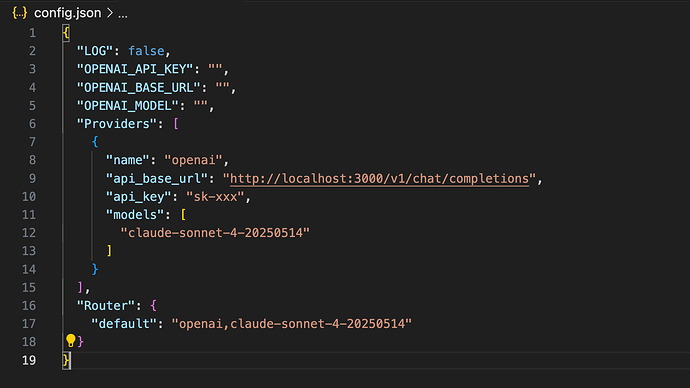
Task: Click the "api_key" key on line 10
Action: 139,197
